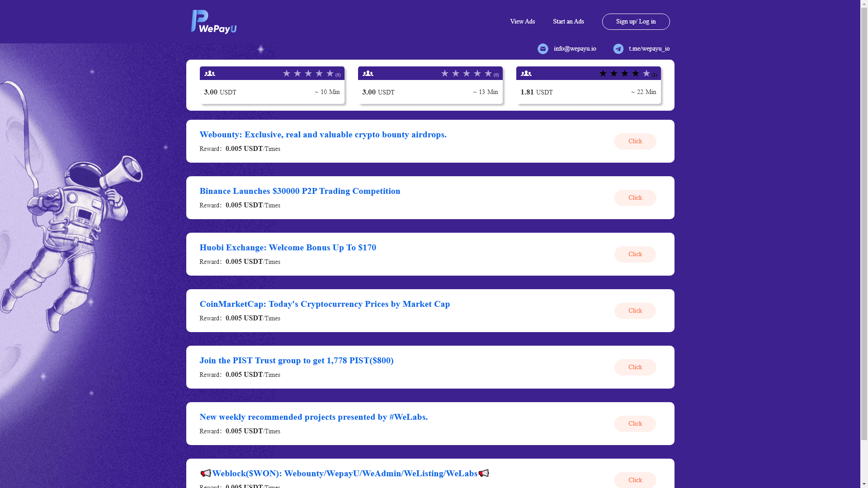Open the #WeLabs weekly projects link
The height and width of the screenshot is (488, 868).
313,417
